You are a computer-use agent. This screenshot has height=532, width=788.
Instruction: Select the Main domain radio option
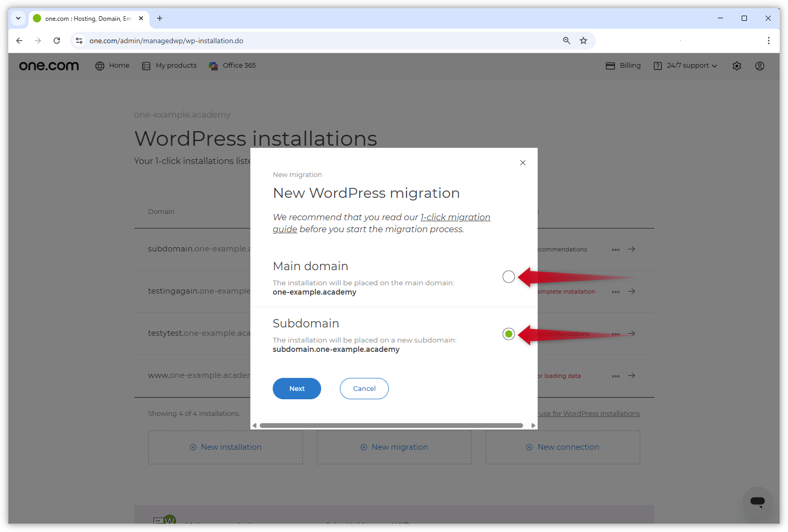click(509, 276)
